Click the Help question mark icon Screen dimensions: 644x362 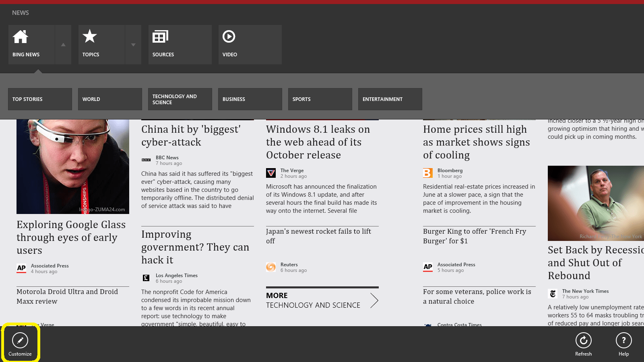coord(624,340)
